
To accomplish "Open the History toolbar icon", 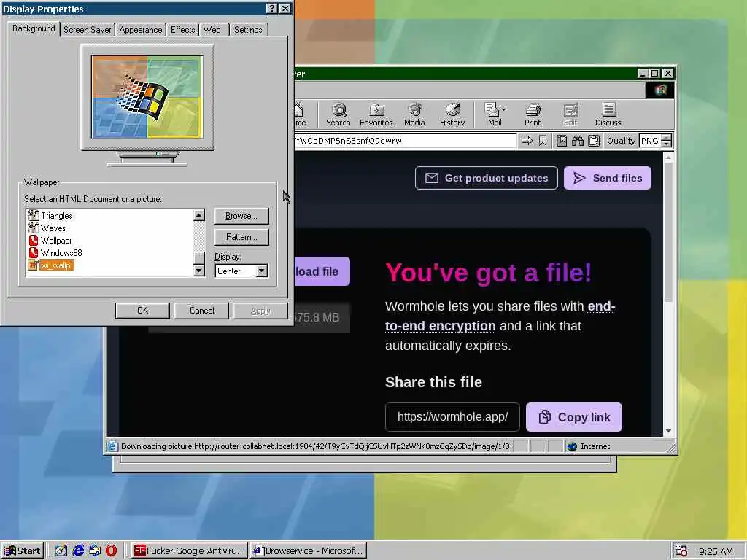I will [452, 114].
